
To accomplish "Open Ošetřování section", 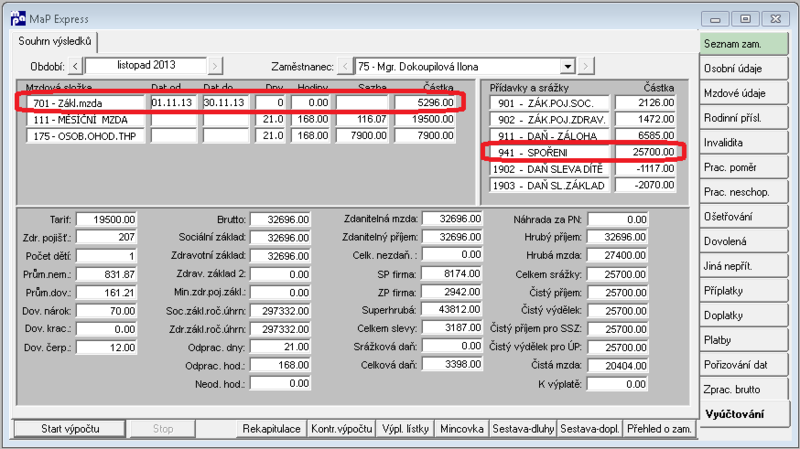I will coord(743,217).
